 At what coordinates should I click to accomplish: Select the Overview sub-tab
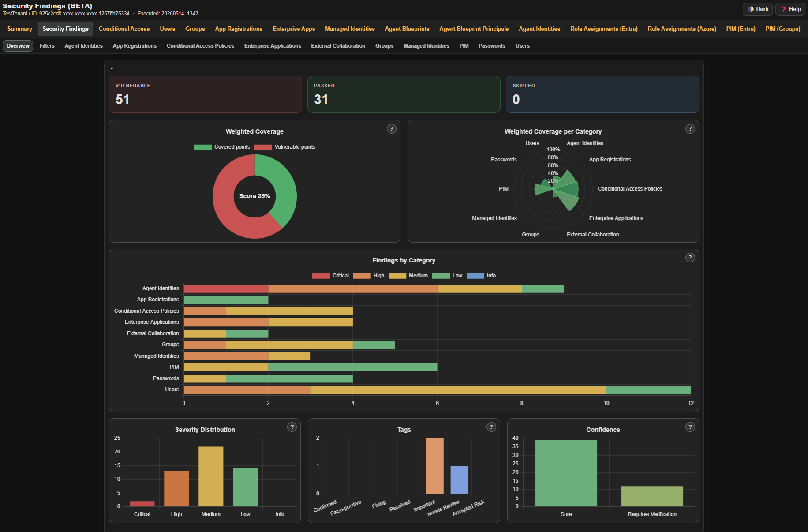(18, 46)
